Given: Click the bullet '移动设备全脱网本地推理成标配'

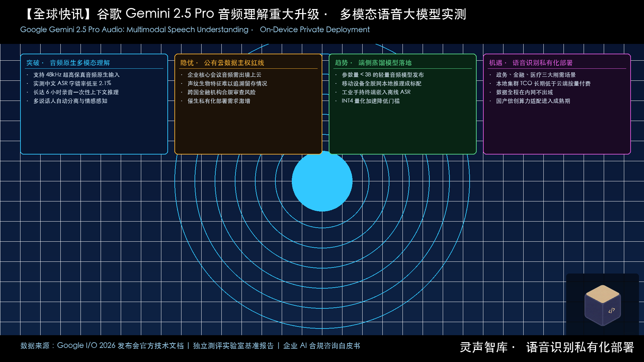Looking at the screenshot, I should (382, 83).
